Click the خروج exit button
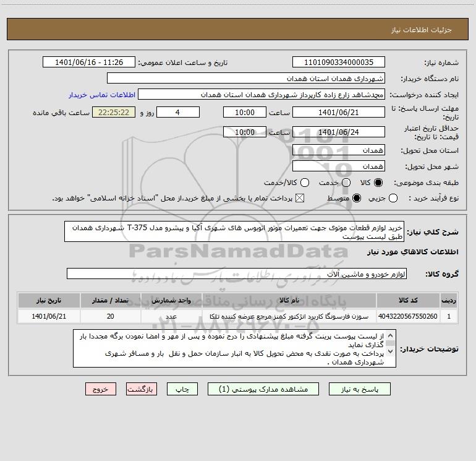 coord(101,389)
